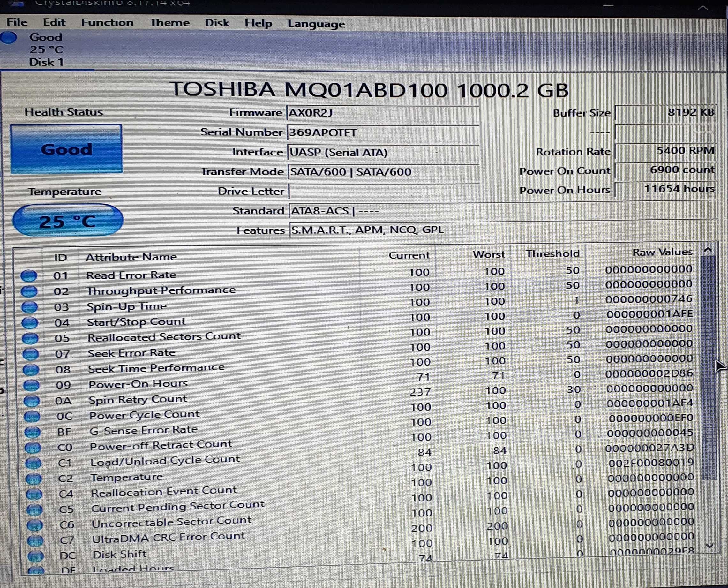Image resolution: width=728 pixels, height=588 pixels.
Task: Open the Function menu
Action: (x=107, y=23)
